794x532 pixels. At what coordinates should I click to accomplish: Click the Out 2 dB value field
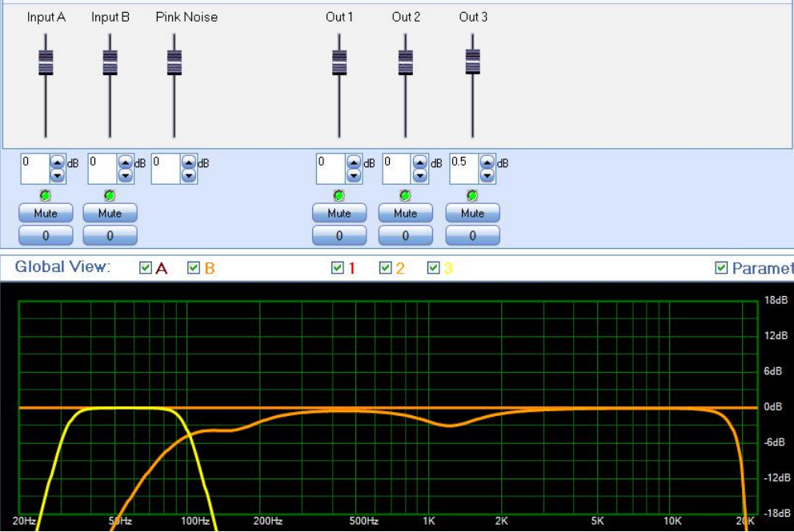click(398, 169)
